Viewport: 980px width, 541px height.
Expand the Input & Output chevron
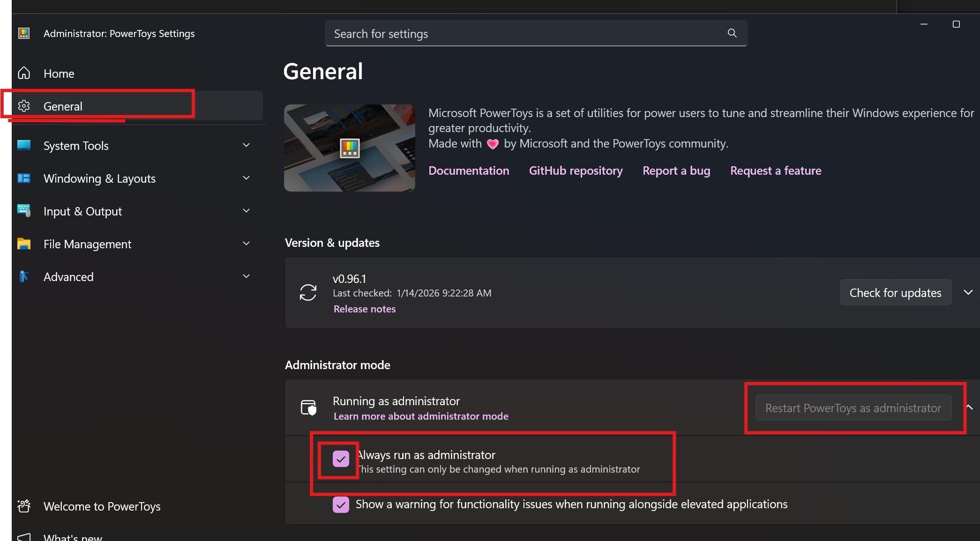click(x=246, y=211)
